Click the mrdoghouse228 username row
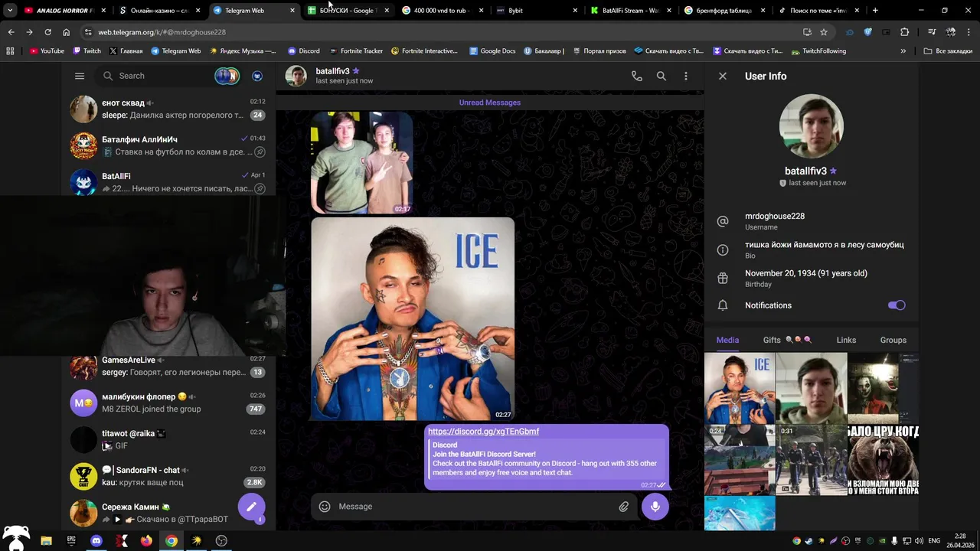Screen dimensions: 980x551 812,221
